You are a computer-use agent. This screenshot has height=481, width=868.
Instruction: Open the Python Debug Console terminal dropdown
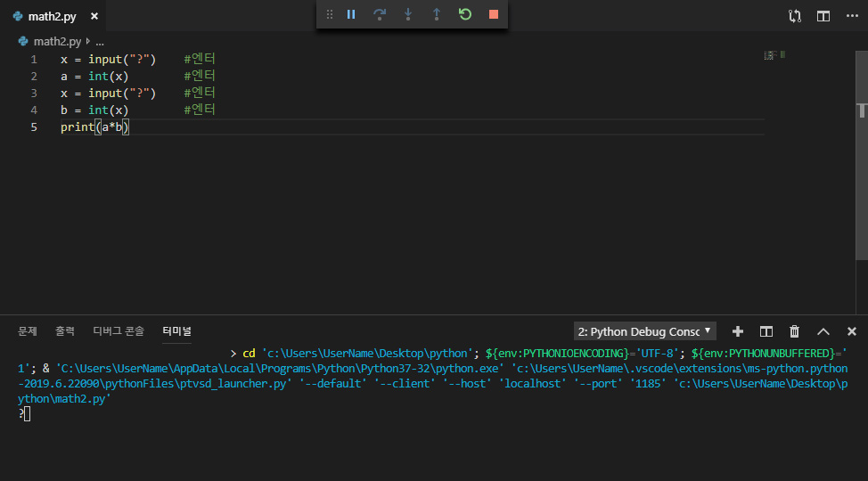(x=645, y=331)
